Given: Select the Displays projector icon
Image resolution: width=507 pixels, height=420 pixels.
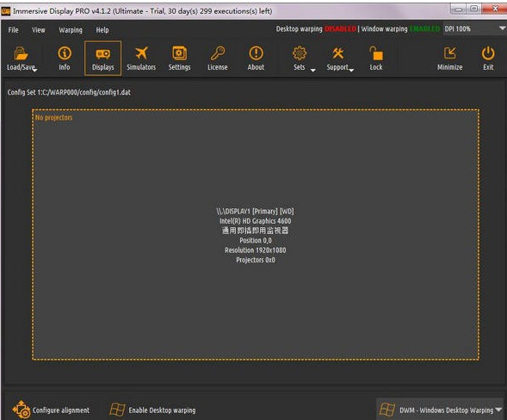Looking at the screenshot, I should tap(102, 53).
